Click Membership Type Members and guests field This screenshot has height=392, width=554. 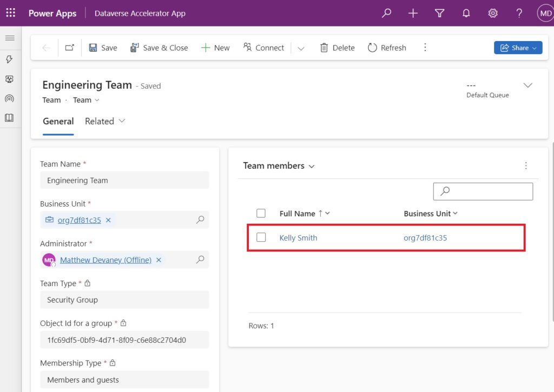point(124,380)
